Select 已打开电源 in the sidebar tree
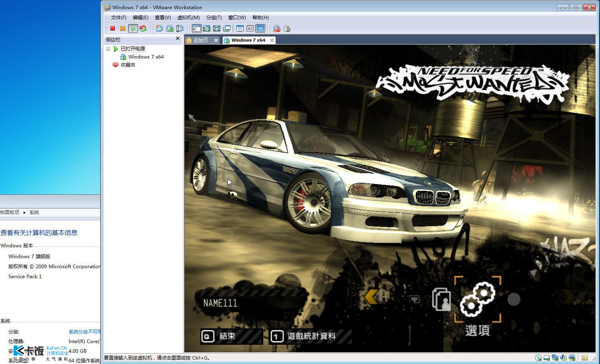Screen dimensions: 600x364 point(132,49)
